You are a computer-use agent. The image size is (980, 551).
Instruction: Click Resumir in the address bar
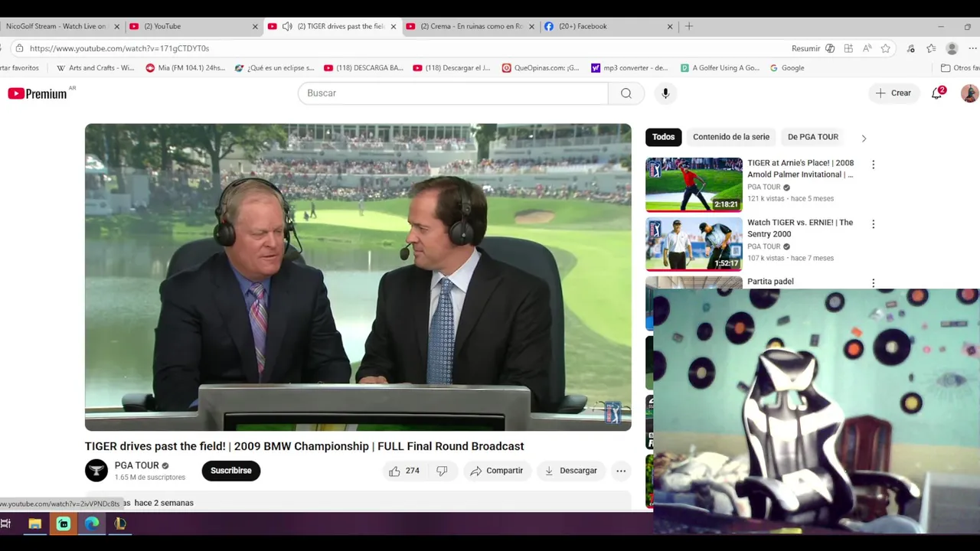pos(805,48)
